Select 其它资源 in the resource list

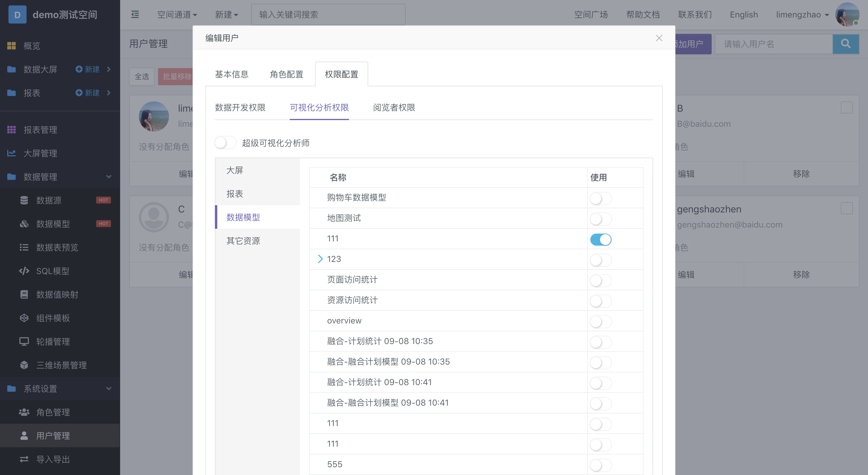pyautogui.click(x=243, y=241)
